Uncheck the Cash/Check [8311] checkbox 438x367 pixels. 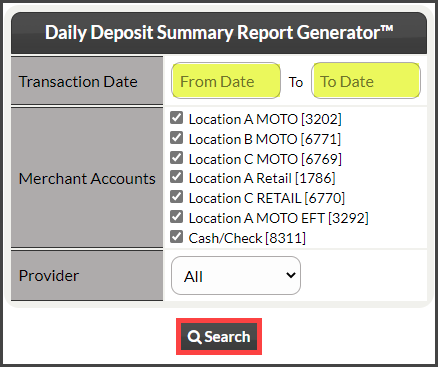click(176, 237)
